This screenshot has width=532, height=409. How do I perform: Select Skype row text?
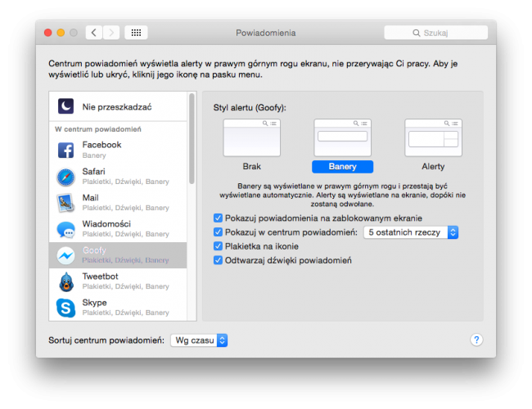pyautogui.click(x=125, y=308)
